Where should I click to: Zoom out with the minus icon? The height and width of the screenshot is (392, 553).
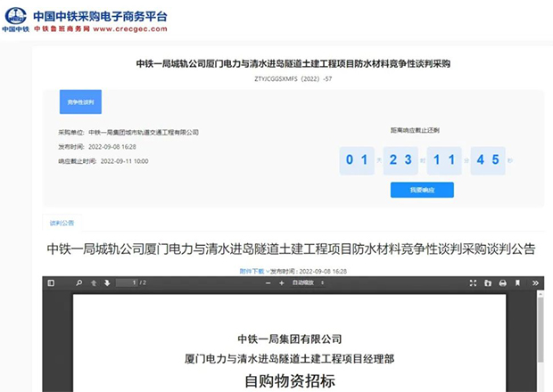click(x=268, y=282)
